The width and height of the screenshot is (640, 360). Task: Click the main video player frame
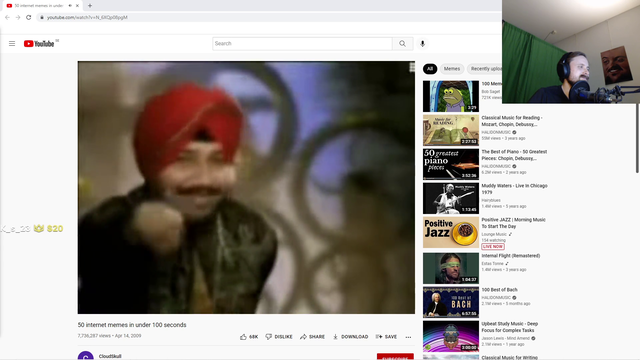[246, 187]
